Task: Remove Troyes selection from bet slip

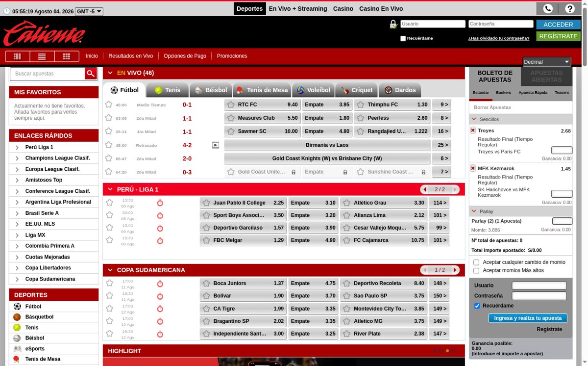Action: pos(473,131)
